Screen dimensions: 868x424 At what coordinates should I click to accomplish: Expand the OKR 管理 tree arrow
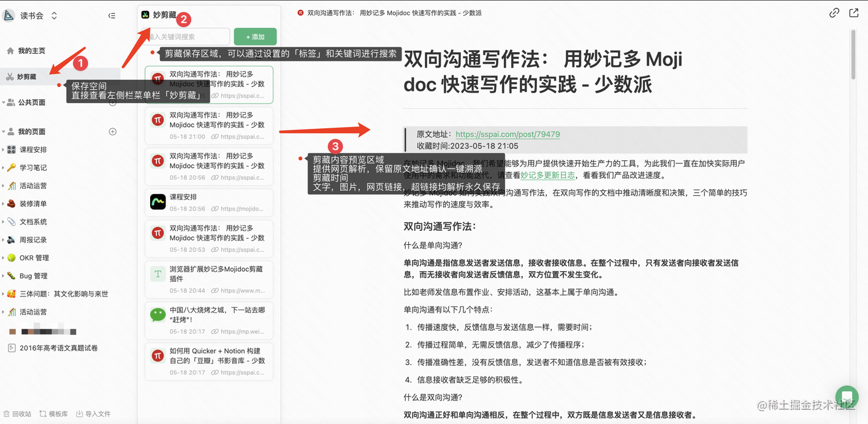pyautogui.click(x=3, y=258)
